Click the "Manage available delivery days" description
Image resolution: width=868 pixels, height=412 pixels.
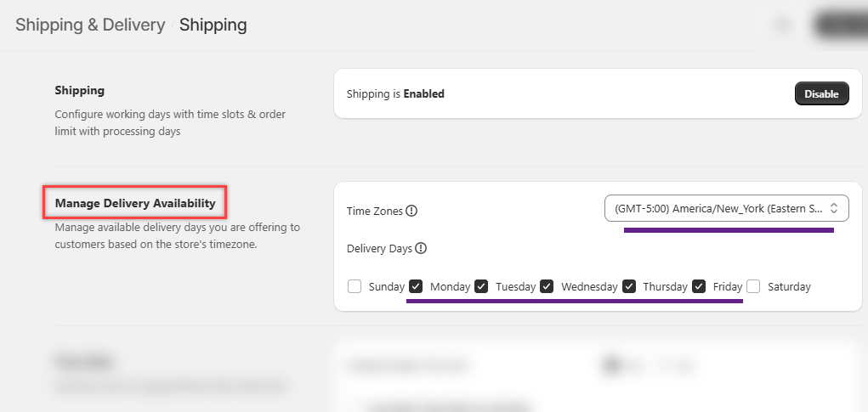[177, 236]
